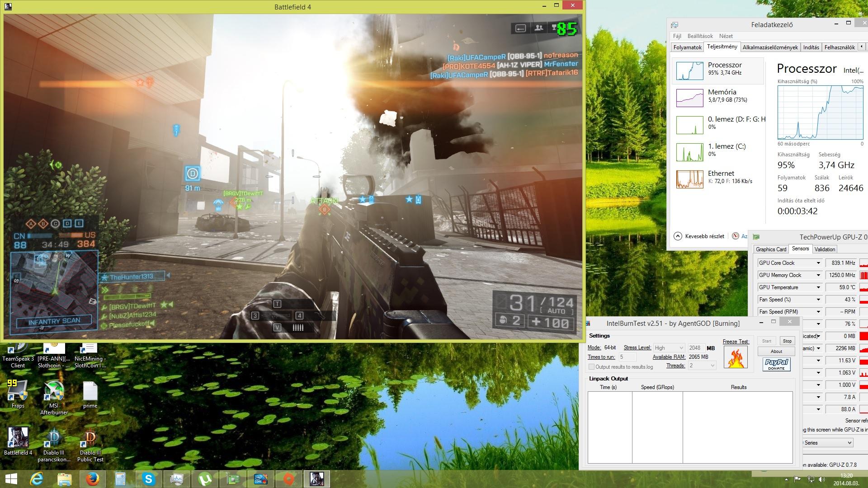Open the Beállítások menu in Task Manager
Viewport: 868px width, 488px height.
700,36
